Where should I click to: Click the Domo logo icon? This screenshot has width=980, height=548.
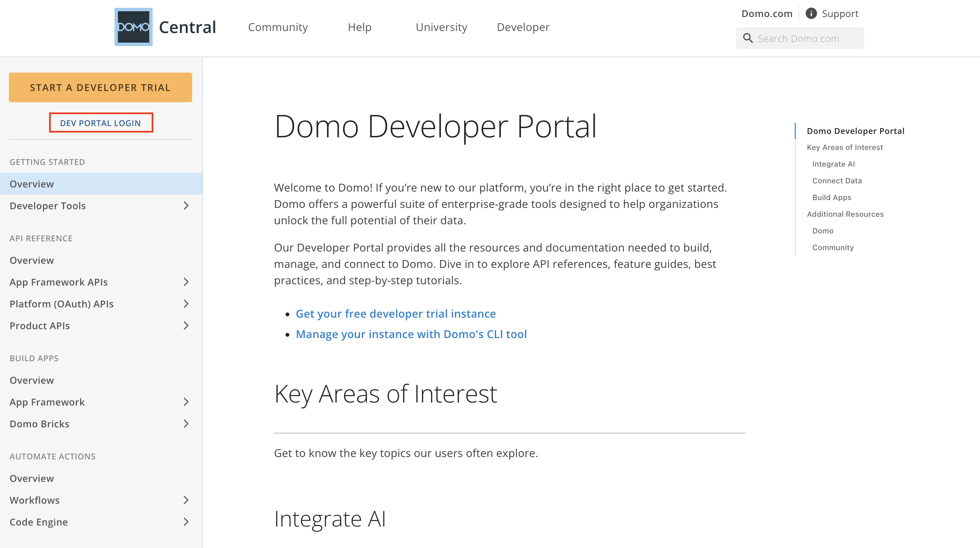click(133, 27)
